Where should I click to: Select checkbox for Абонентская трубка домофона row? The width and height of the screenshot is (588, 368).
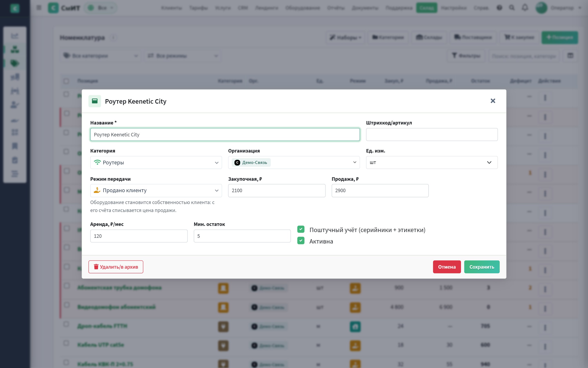[66, 286]
